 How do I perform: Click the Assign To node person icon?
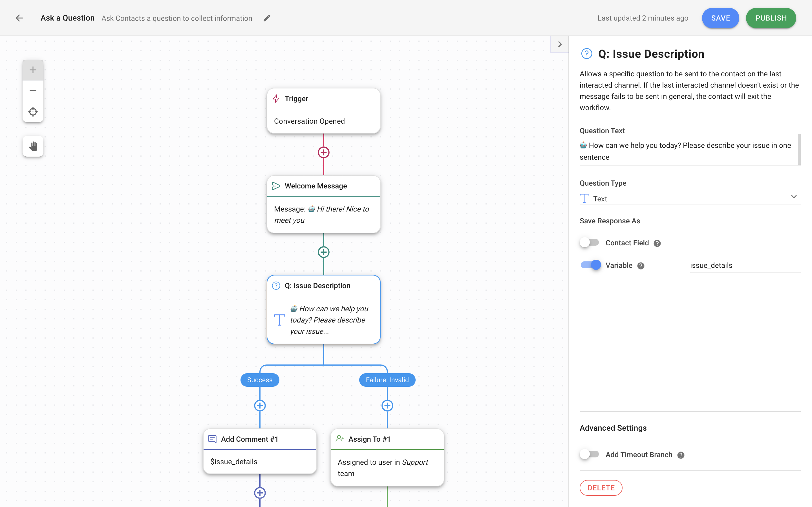[x=340, y=439]
